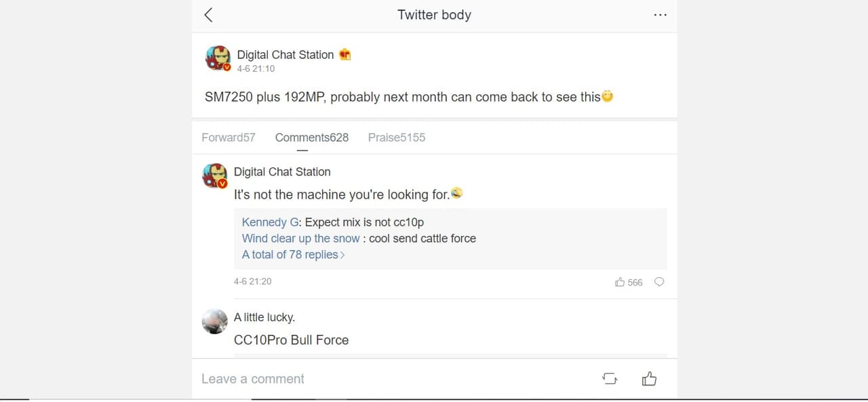Click 'A little lucky.' username

[x=264, y=317]
